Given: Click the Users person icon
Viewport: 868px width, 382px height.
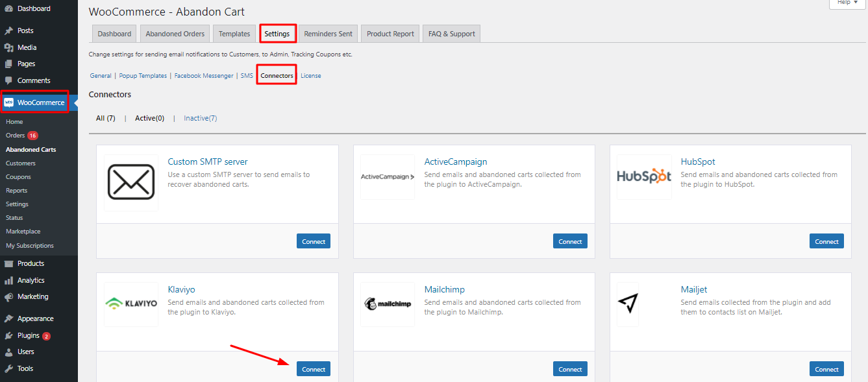Looking at the screenshot, I should coord(8,352).
